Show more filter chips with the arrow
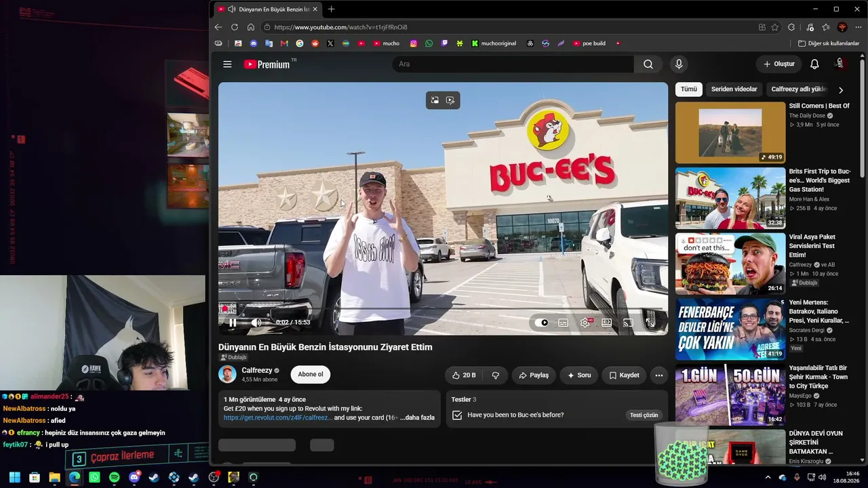Viewport: 868px width, 488px height. coord(841,89)
